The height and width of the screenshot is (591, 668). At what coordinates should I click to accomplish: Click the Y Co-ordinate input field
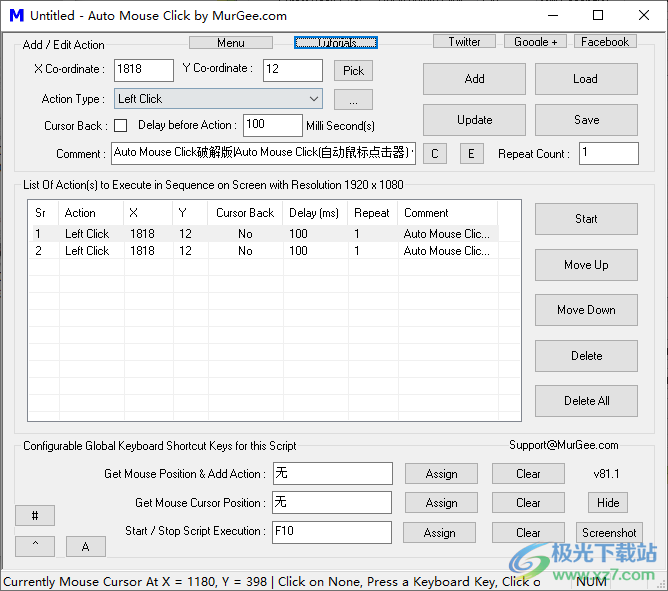click(293, 70)
